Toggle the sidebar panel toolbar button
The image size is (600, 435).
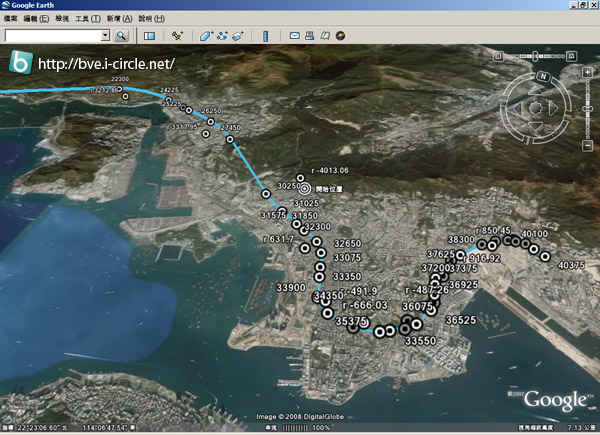point(149,36)
